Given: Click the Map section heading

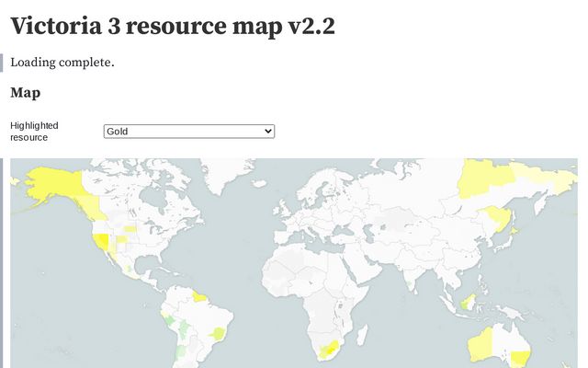Looking at the screenshot, I should [25, 93].
